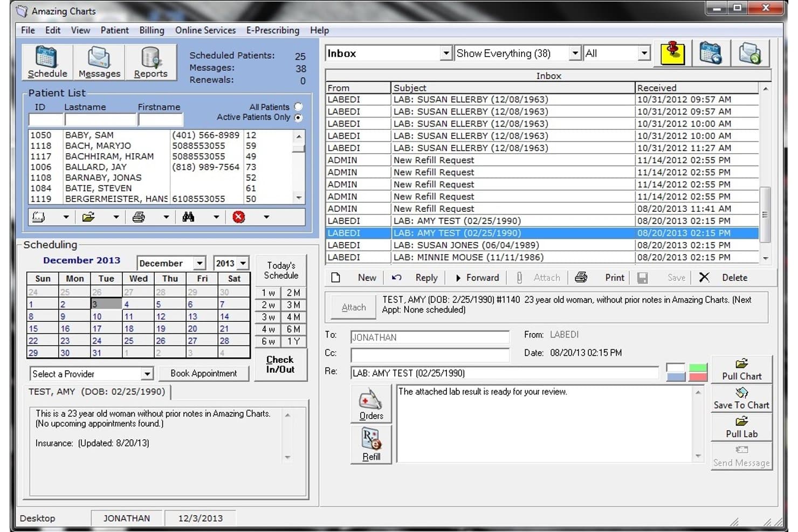Open the Edit menu
This screenshot has height=532, width=798.
53,30
